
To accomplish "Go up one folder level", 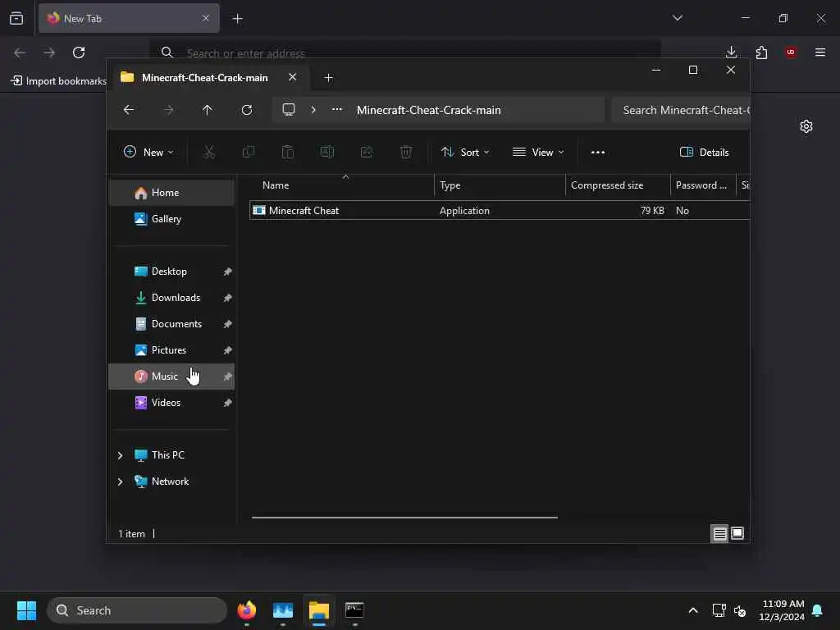I will tap(208, 110).
